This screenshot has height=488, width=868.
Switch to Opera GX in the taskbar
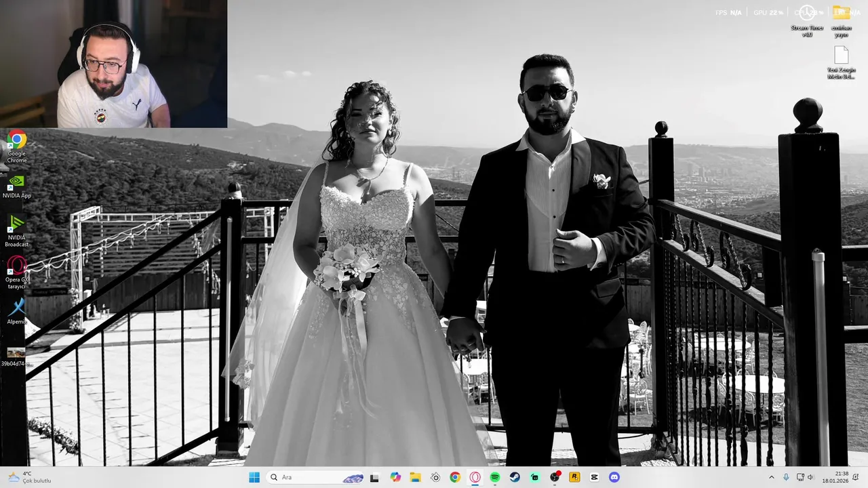(x=475, y=477)
